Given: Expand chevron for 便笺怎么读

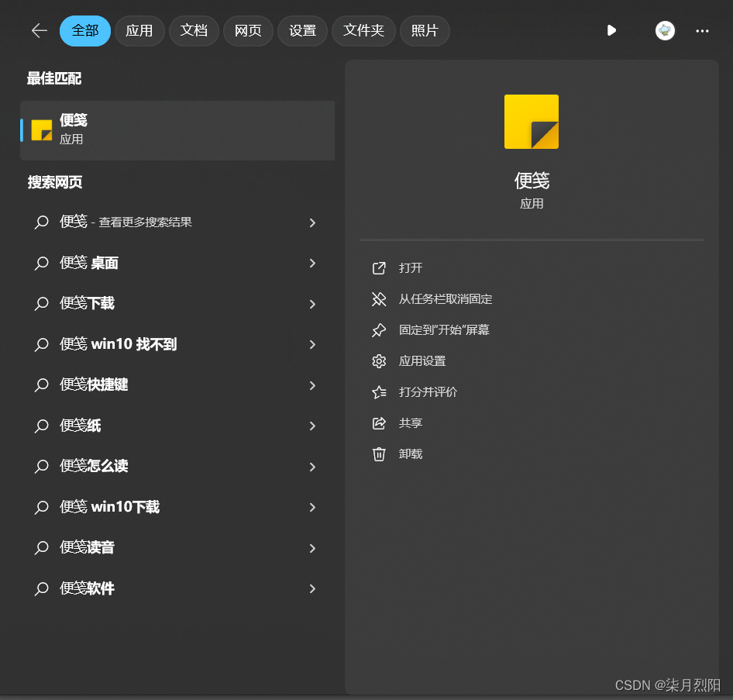Looking at the screenshot, I should (x=312, y=467).
